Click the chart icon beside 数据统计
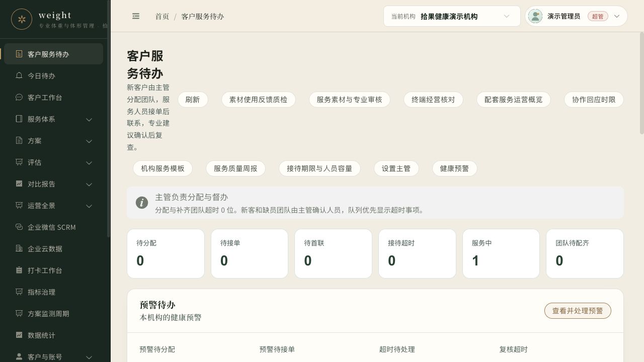The width and height of the screenshot is (644, 362). (19, 335)
